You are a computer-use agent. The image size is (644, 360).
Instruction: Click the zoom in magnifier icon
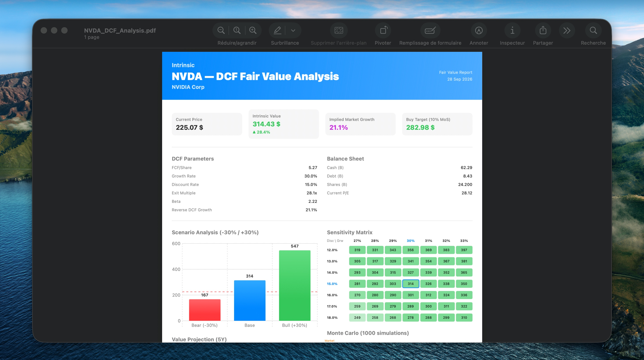coord(253,30)
